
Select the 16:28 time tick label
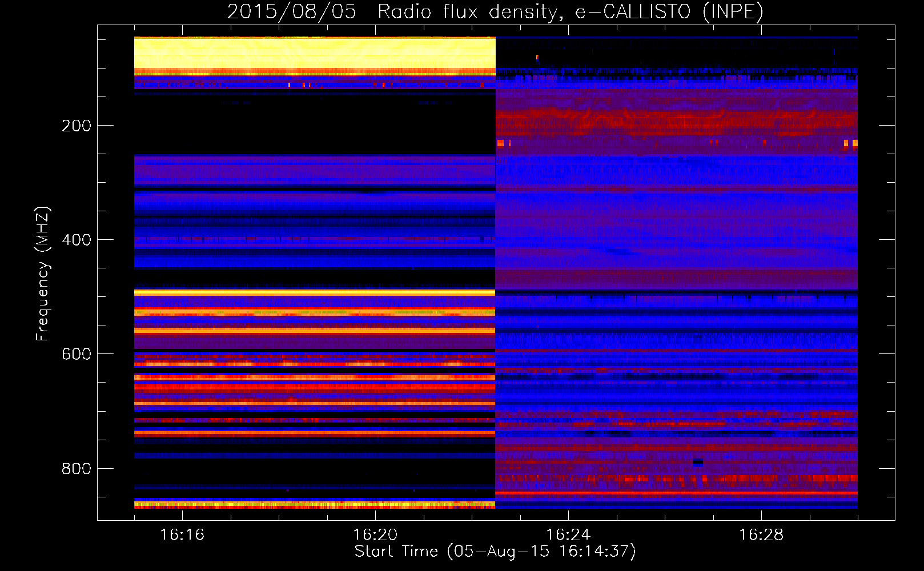point(761,535)
